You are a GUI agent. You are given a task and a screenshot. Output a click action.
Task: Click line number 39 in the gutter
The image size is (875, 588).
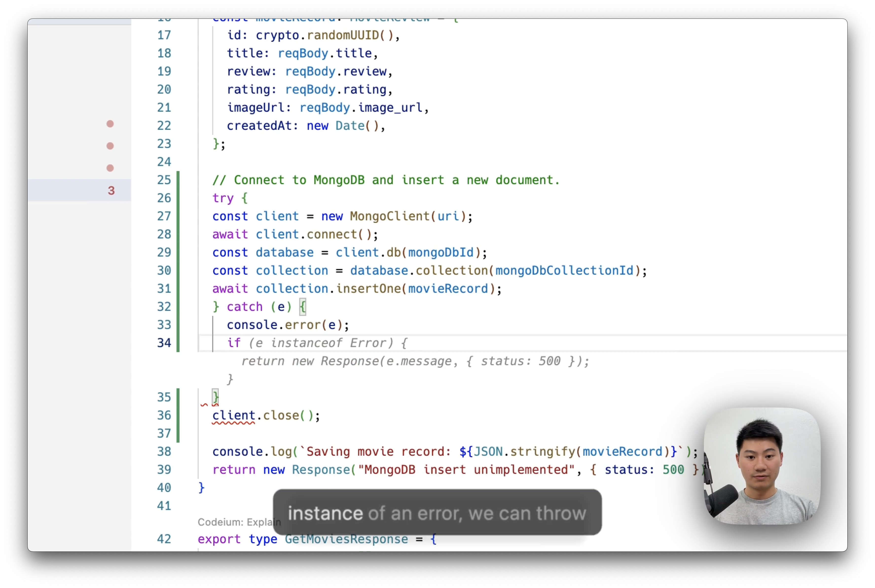pyautogui.click(x=164, y=470)
